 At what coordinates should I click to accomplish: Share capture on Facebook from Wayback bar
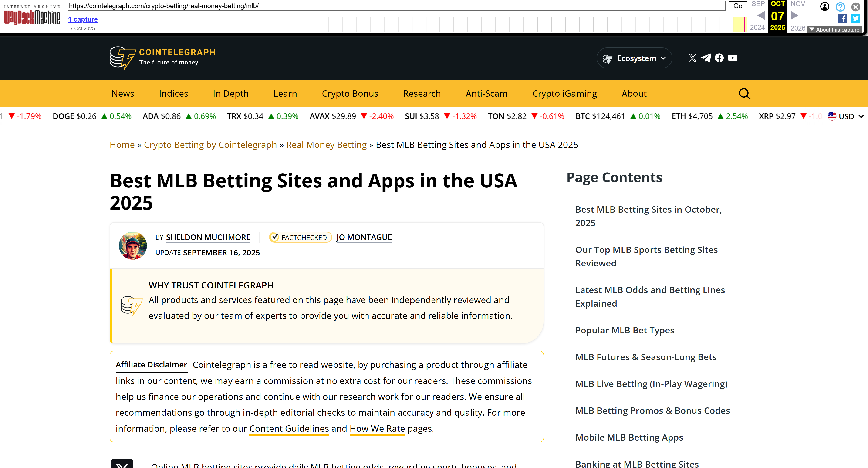pos(842,18)
